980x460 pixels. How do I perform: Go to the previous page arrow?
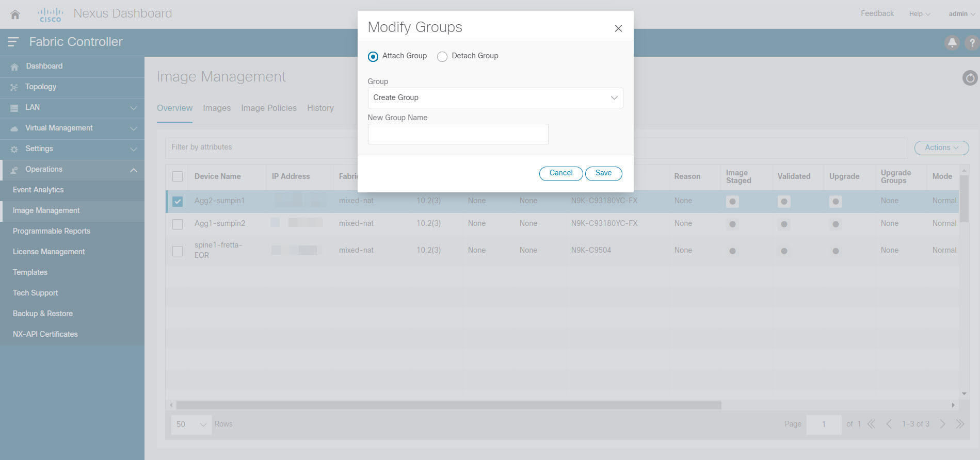click(x=889, y=424)
